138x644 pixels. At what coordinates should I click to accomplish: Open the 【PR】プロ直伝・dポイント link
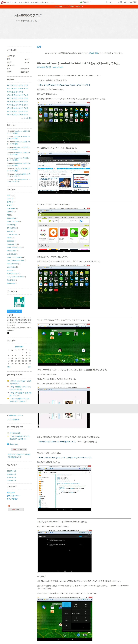tap(21, 388)
